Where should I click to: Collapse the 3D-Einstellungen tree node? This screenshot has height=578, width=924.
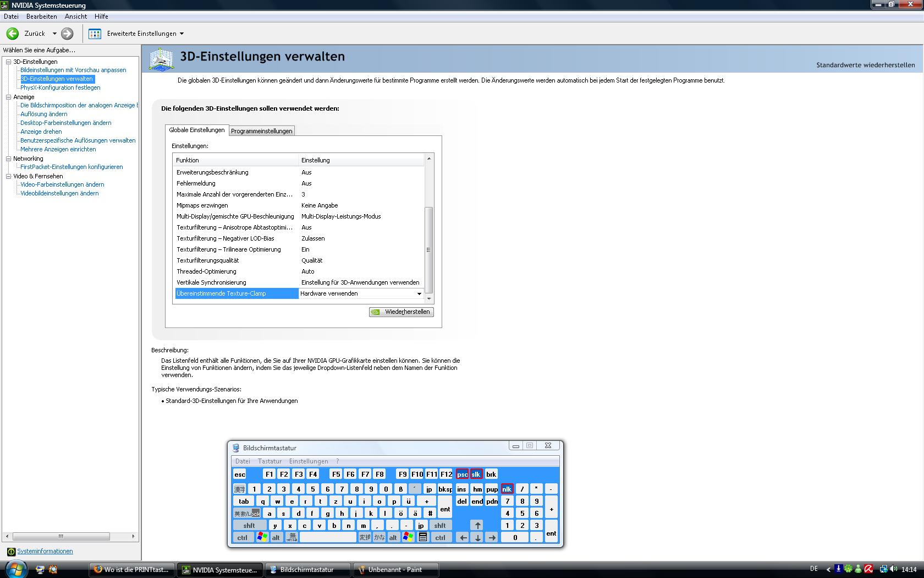(x=9, y=62)
